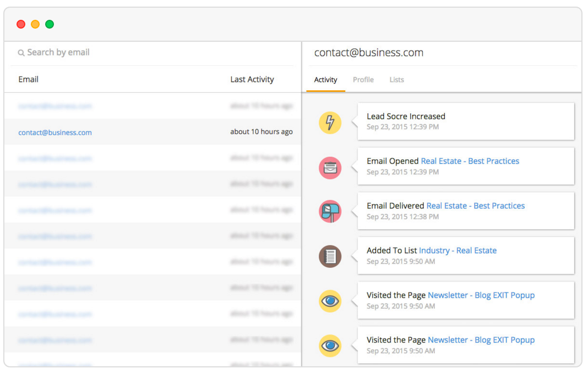Viewport: 588px width, 374px height.
Task: Open Real Estate - Best Practices link in Email Opened
Action: pyautogui.click(x=470, y=161)
